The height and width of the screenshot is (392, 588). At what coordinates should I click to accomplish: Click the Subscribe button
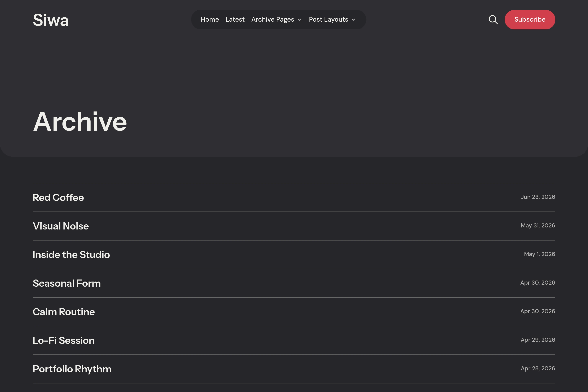coord(530,20)
